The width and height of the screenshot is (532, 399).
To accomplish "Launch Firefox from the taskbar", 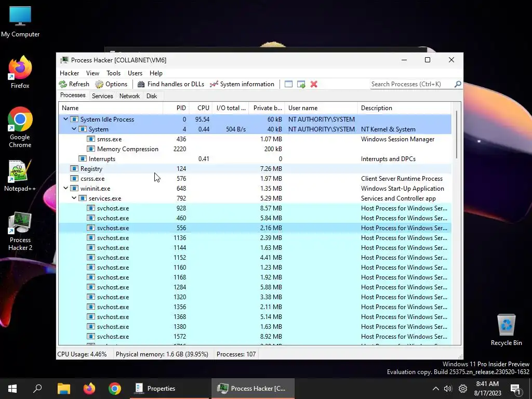I will [x=89, y=389].
